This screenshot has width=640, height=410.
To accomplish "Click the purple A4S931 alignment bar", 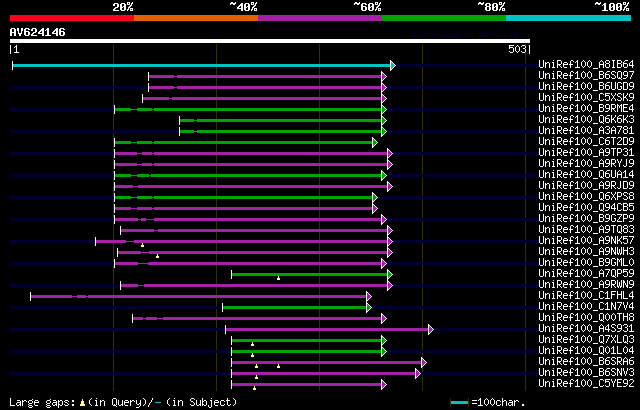I will pos(327,330).
